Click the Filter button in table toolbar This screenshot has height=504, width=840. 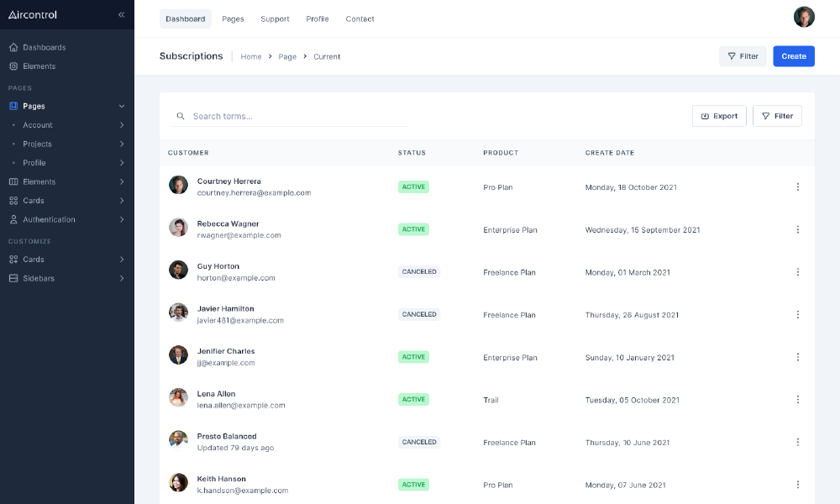pos(777,116)
